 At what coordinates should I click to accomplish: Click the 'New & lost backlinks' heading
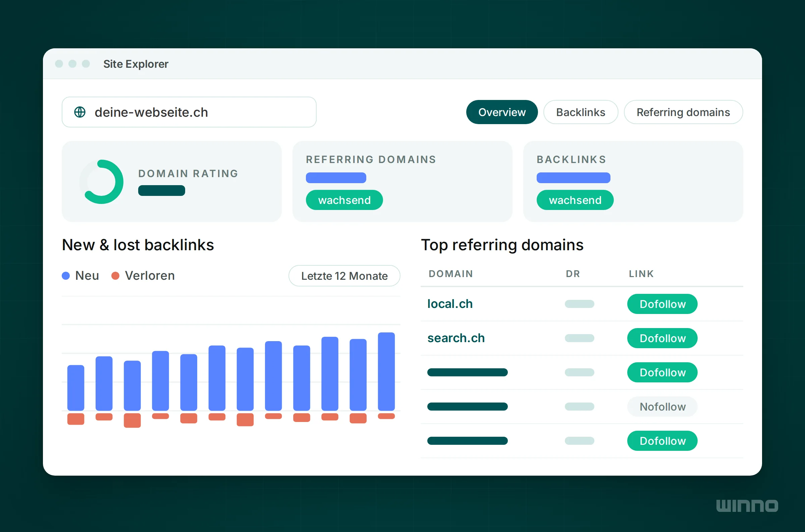[138, 245]
